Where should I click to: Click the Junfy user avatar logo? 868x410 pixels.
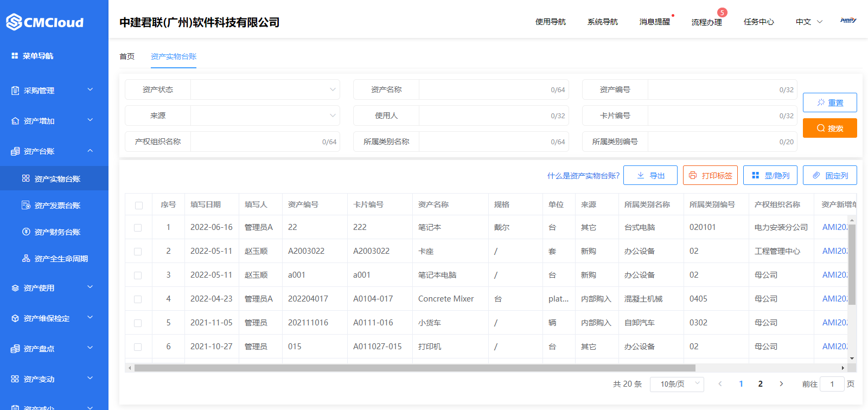848,21
